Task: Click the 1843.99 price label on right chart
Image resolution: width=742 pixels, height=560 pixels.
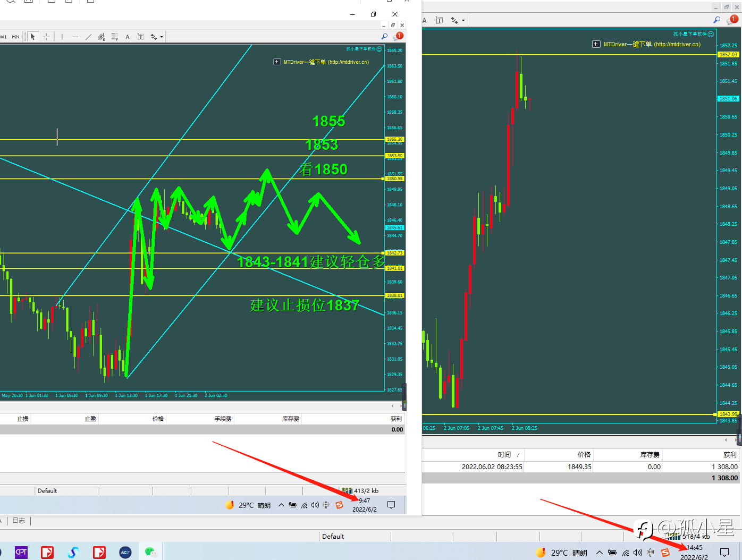Action: point(728,414)
